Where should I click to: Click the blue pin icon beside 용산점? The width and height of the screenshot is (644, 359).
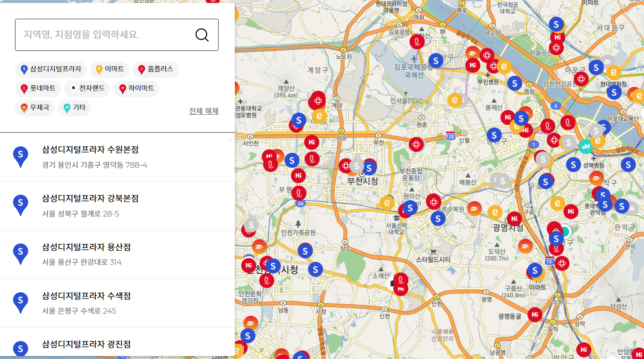[21, 254]
